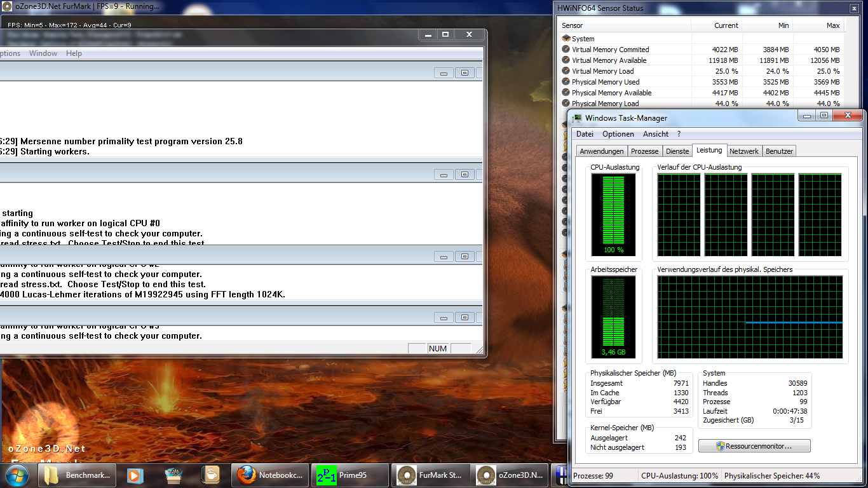Open the Ansicht menu
The image size is (868, 488).
pos(655,134)
